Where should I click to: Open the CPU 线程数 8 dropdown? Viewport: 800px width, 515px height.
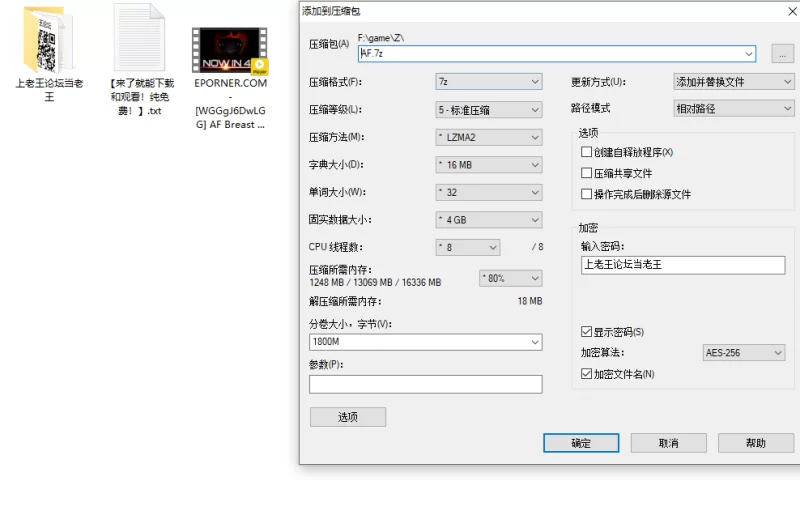click(468, 248)
